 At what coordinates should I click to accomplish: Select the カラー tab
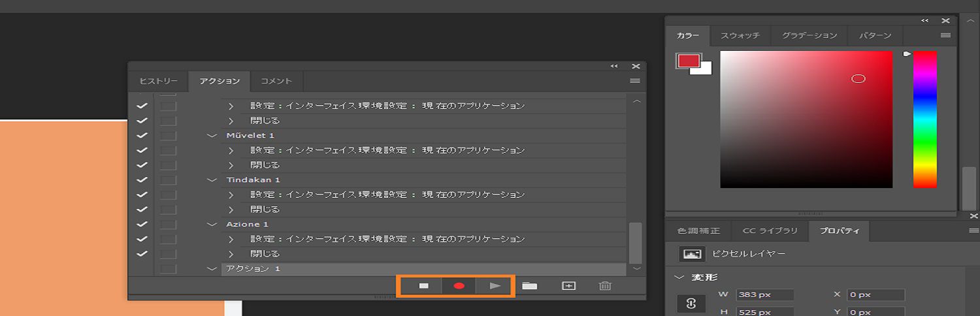pyautogui.click(x=688, y=35)
